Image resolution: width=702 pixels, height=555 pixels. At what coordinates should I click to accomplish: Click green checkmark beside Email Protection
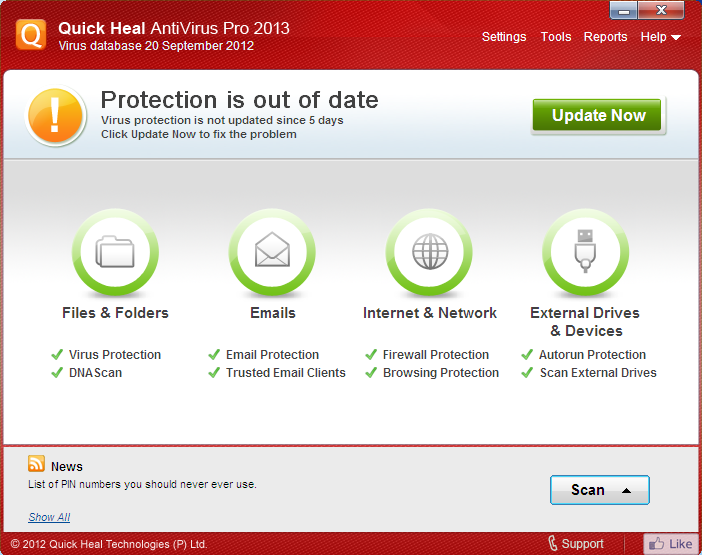click(214, 354)
